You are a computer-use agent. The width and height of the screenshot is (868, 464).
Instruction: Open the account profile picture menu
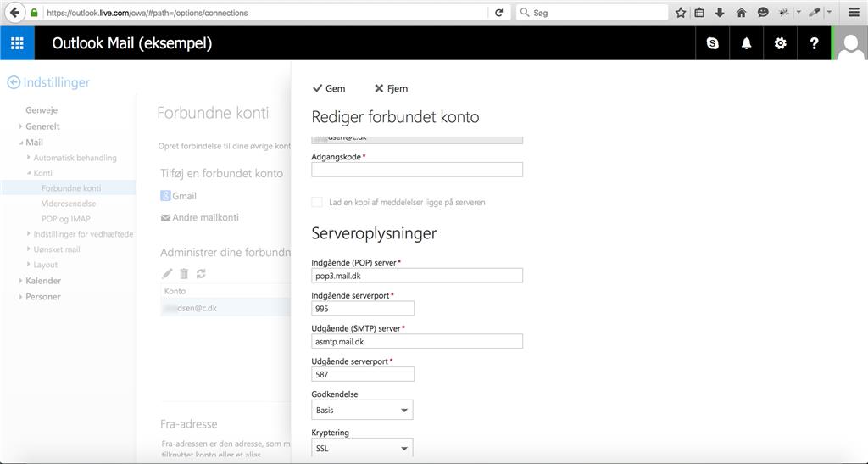click(x=850, y=43)
